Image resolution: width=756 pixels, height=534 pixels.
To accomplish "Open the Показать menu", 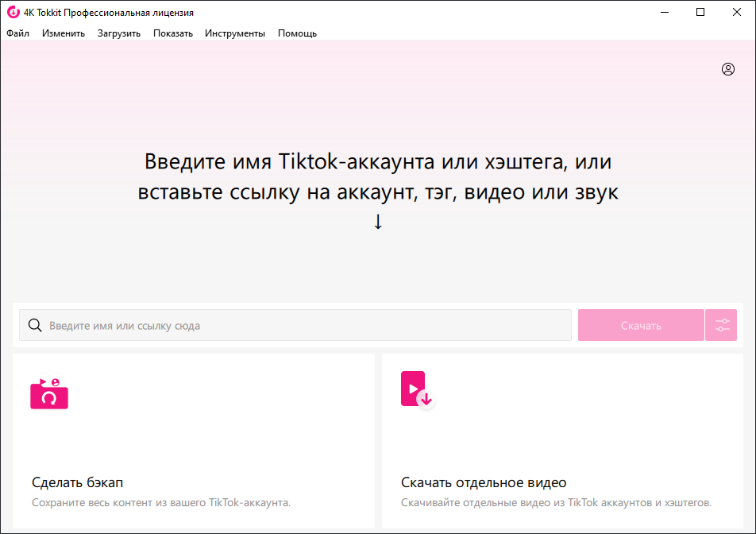I will (x=173, y=33).
